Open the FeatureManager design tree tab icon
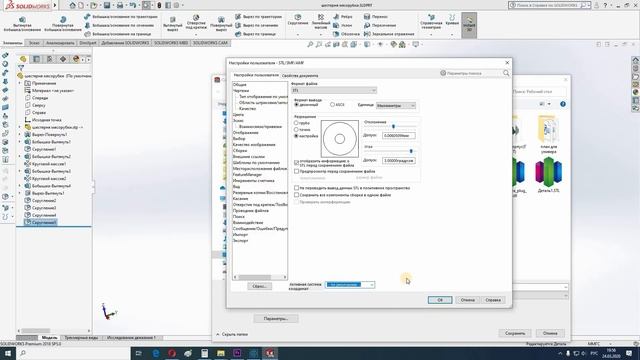This screenshot has height=360, width=640. click(23, 59)
